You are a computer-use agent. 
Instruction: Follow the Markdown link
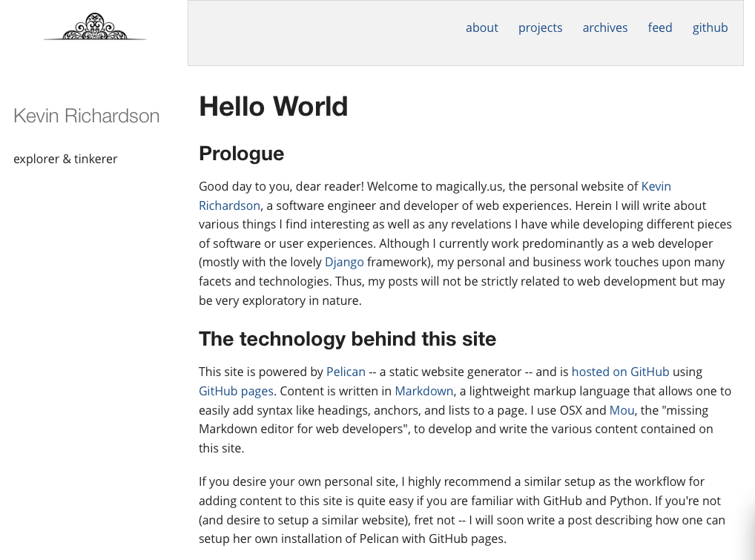click(x=423, y=391)
